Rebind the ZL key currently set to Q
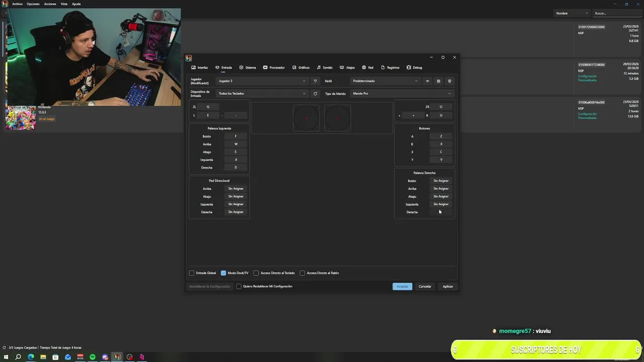The image size is (644, 362). 208,107
